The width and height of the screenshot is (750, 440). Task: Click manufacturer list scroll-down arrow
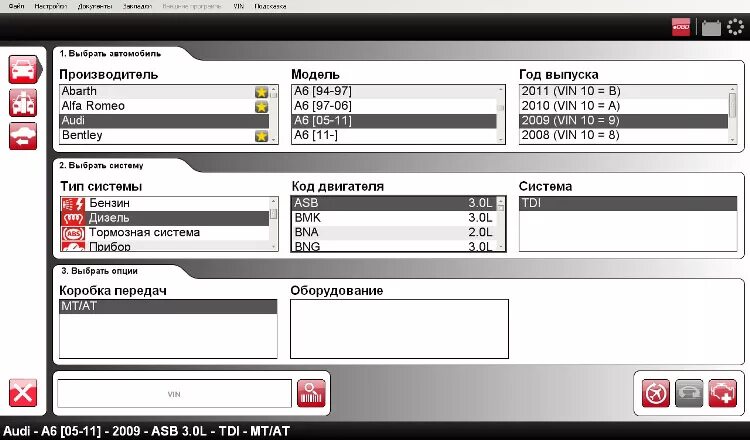[x=274, y=140]
